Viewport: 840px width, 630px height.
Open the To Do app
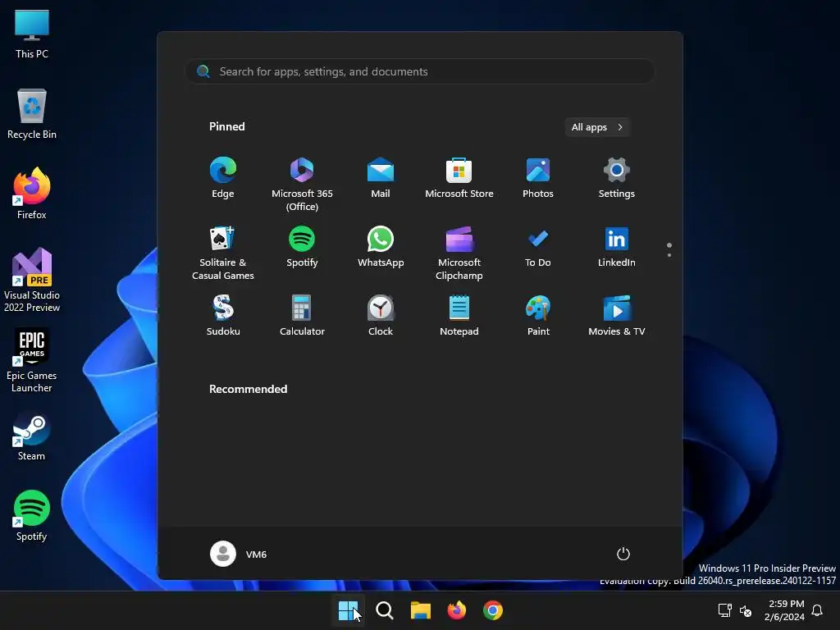pos(538,247)
